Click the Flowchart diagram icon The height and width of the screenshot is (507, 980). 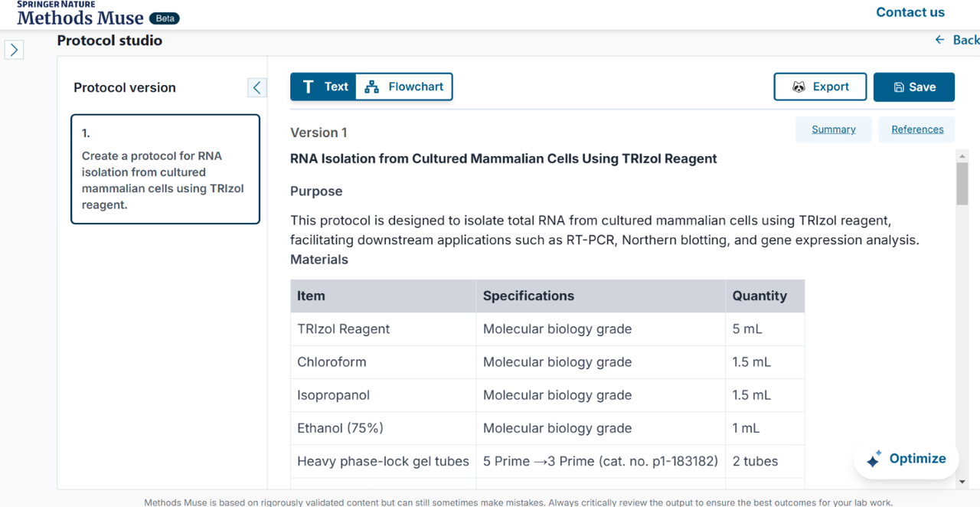372,87
